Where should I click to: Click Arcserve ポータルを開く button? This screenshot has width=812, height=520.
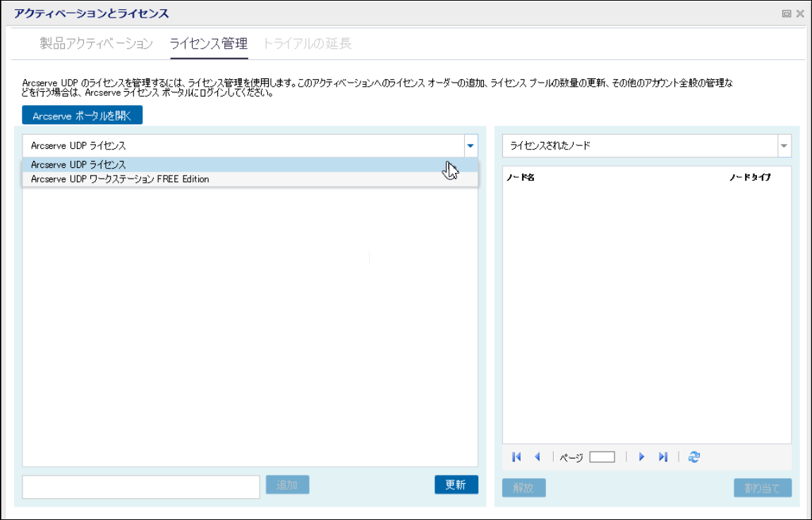point(82,116)
